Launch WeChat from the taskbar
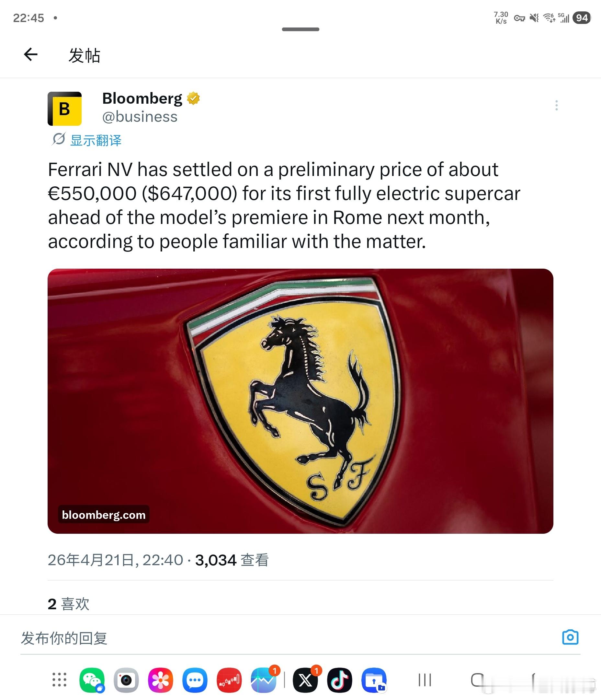The image size is (601, 700). coord(92,680)
